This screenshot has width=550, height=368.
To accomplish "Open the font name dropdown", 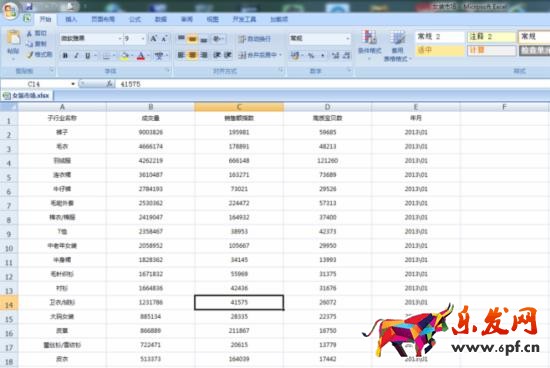I will pyautogui.click(x=119, y=38).
